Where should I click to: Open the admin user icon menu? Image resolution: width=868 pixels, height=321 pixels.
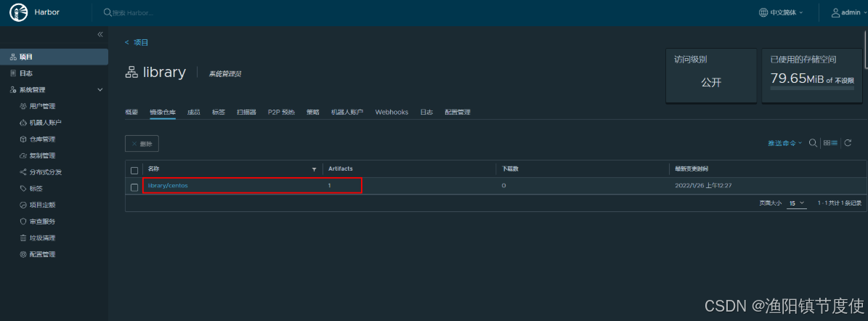pyautogui.click(x=836, y=12)
